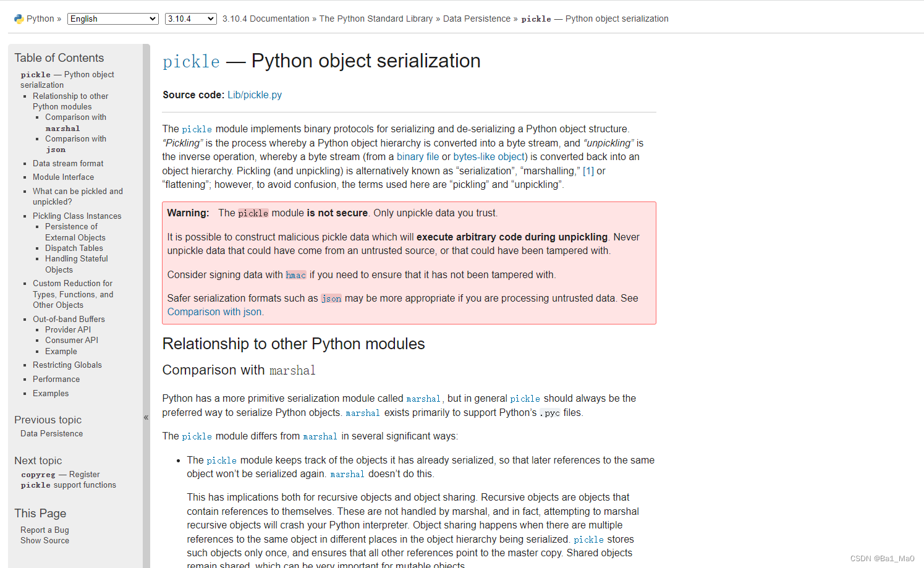Open 3.10.4 Documentation breadcrumb link
Viewport: 924px width, 568px height.
pyautogui.click(x=266, y=19)
